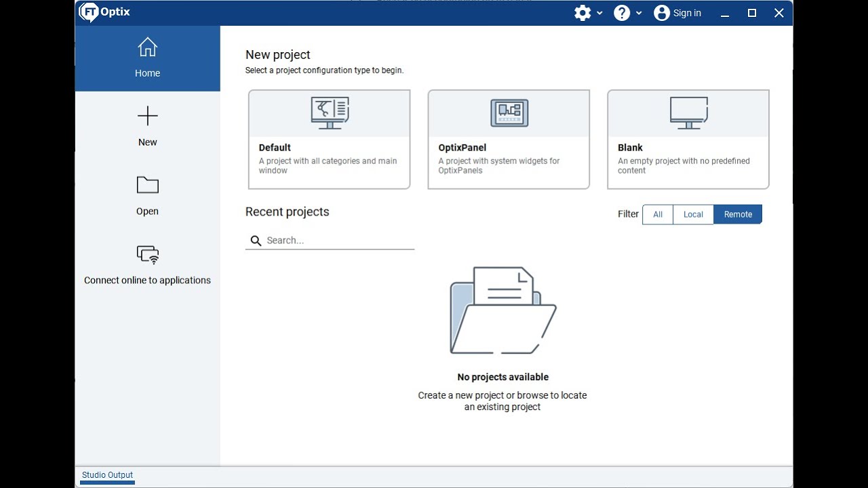Image resolution: width=868 pixels, height=488 pixels.
Task: Expand the help dropdown arrow
Action: [639, 13]
